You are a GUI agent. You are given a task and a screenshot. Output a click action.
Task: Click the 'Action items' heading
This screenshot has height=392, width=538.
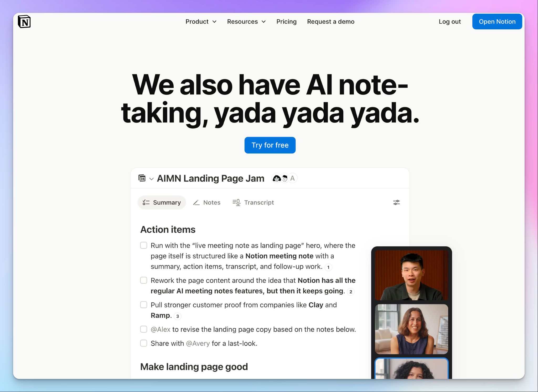click(x=168, y=230)
